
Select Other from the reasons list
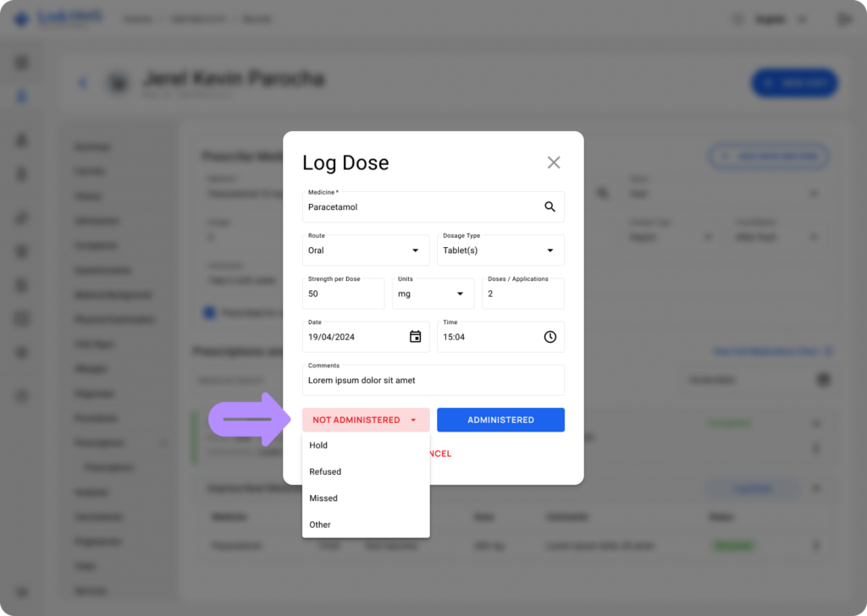[320, 525]
